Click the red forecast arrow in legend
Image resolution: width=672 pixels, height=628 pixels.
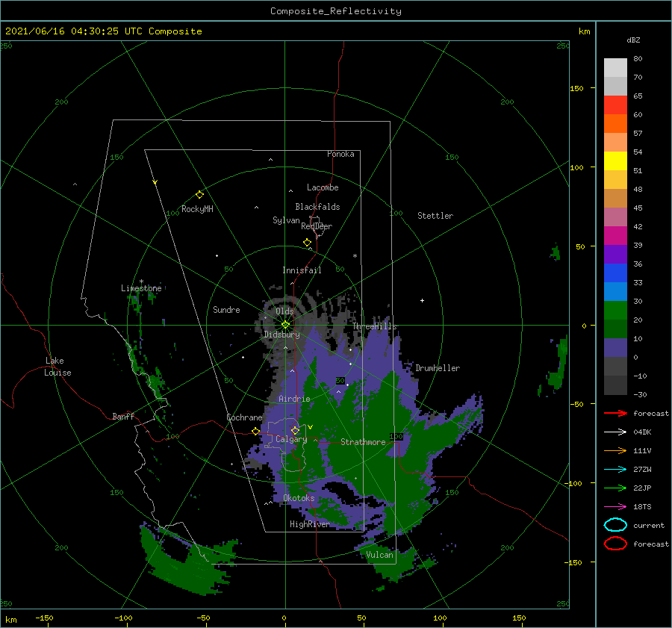point(615,413)
